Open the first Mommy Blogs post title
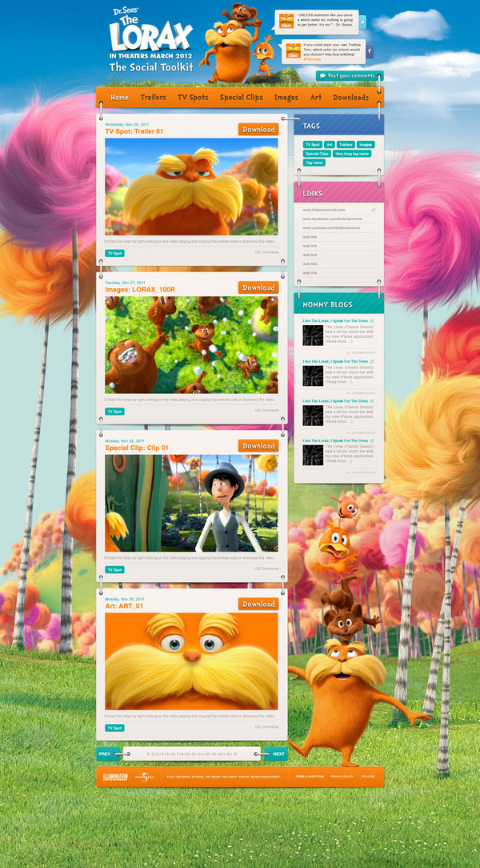480x868 pixels. pyautogui.click(x=335, y=320)
